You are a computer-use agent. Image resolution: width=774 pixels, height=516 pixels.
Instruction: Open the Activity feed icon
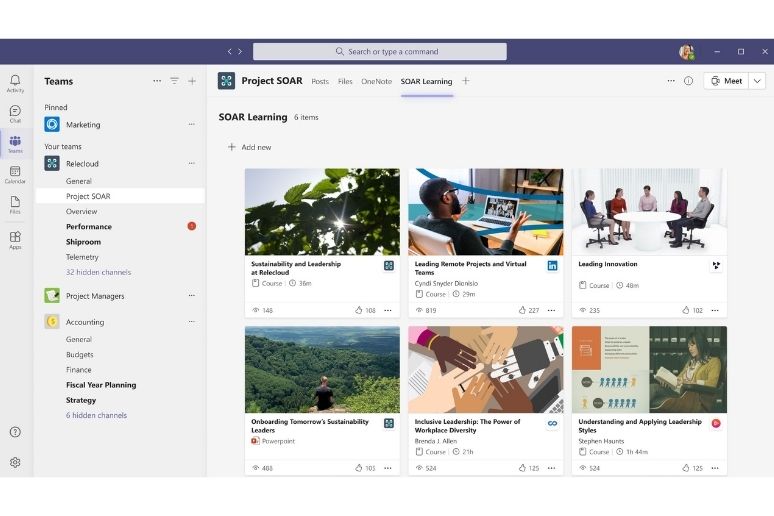15,82
